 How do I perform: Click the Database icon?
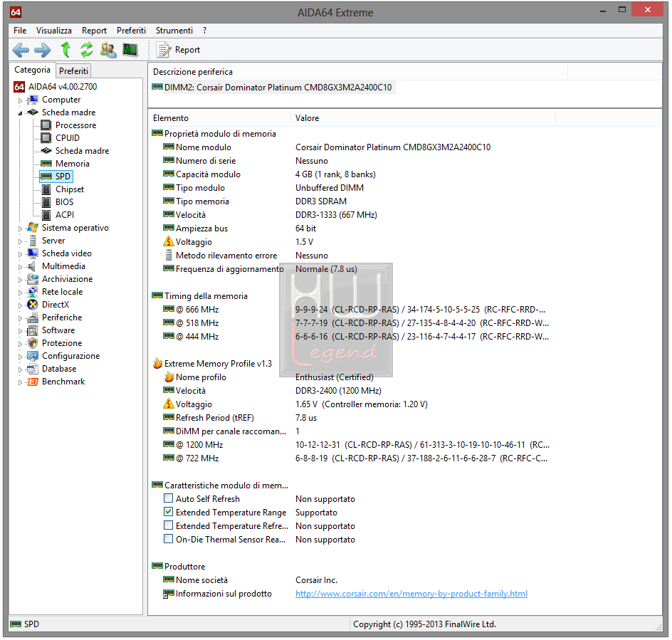click(x=33, y=369)
